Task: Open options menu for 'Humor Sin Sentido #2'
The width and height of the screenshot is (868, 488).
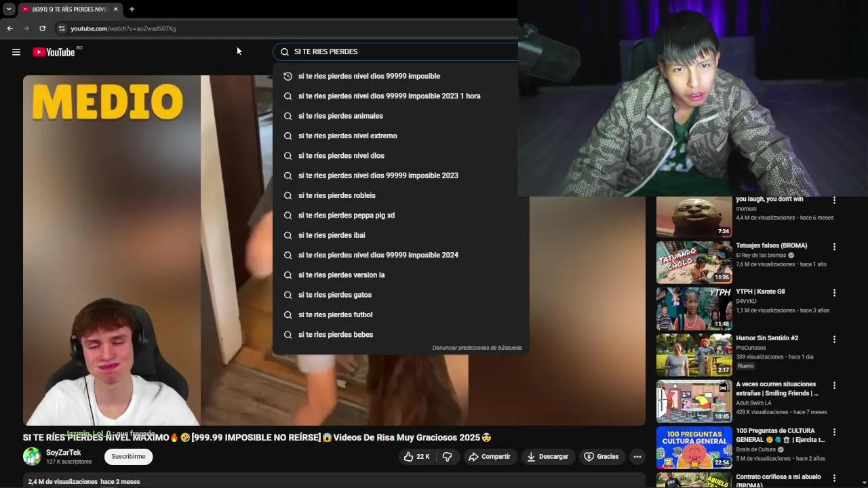Action: (834, 339)
